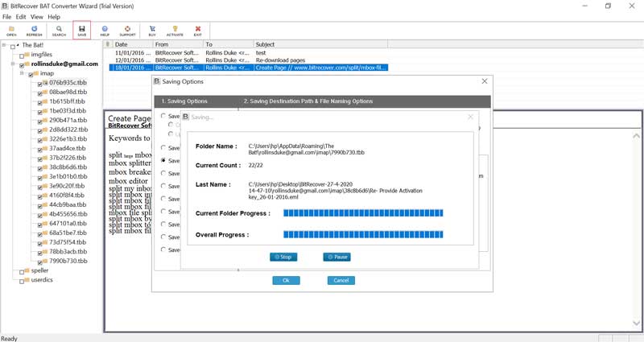This screenshot has width=644, height=342.
Task: Select 3226e1b3.tbb in tree
Action: tap(68, 138)
